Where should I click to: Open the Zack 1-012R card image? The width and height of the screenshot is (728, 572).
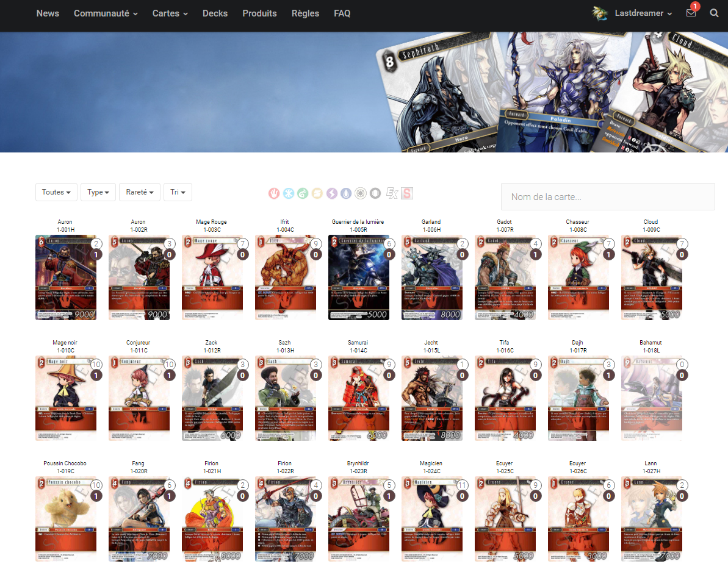[212, 398]
